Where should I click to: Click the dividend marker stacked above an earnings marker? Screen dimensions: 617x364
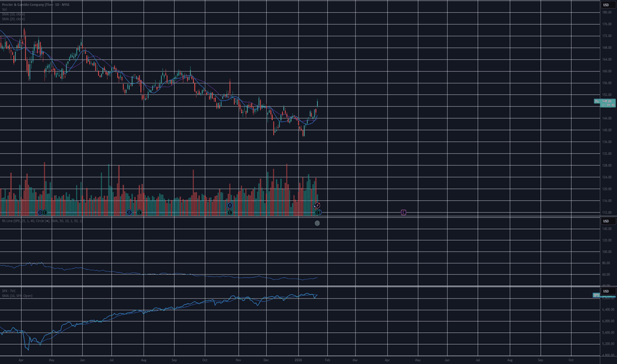click(229, 206)
